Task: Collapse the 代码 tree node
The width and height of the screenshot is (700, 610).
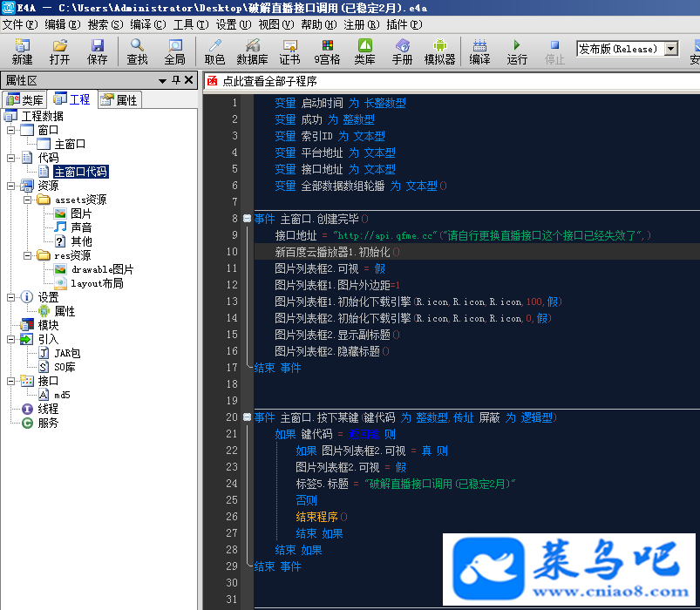Action: (x=10, y=158)
